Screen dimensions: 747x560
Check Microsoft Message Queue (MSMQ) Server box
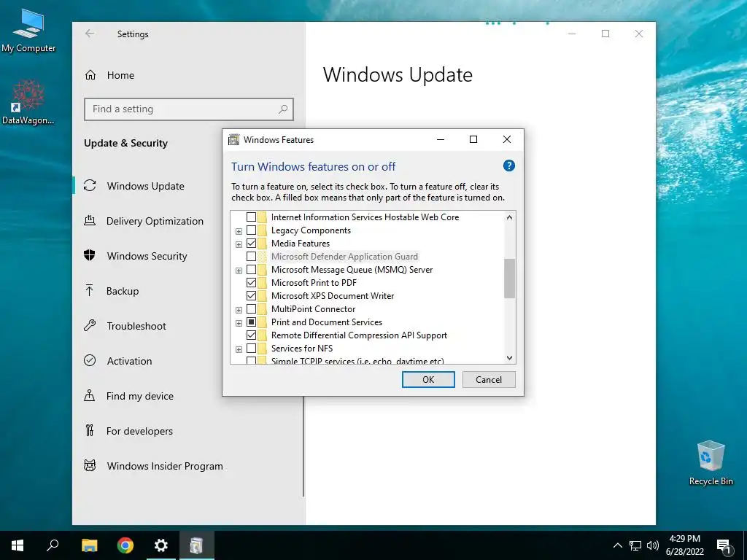[251, 270]
